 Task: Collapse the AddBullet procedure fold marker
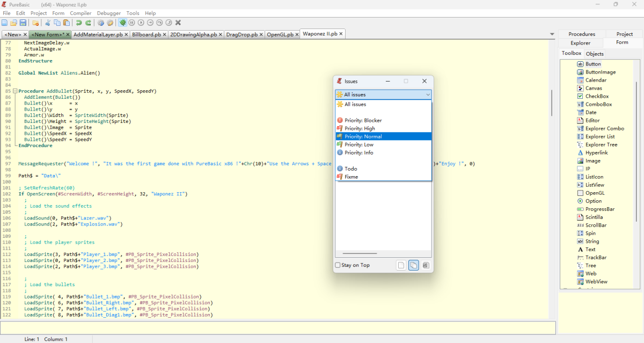[15, 91]
